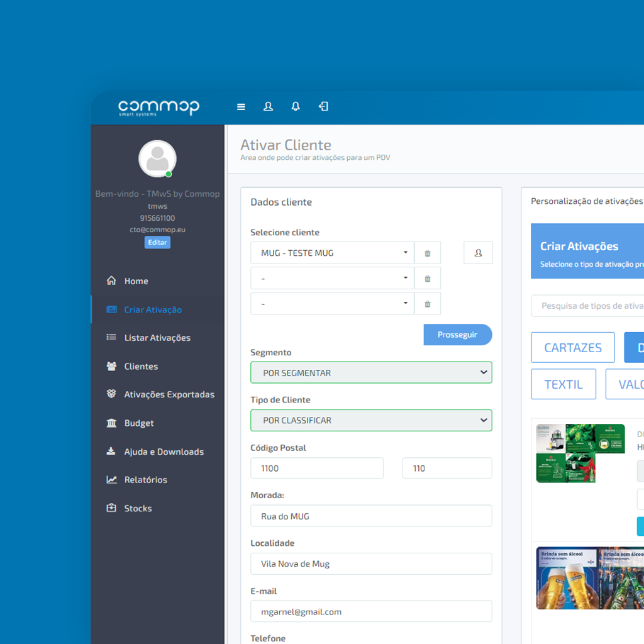Viewport: 644px width, 644px height.
Task: Click the cto@commop.eu email text
Action: [x=158, y=230]
